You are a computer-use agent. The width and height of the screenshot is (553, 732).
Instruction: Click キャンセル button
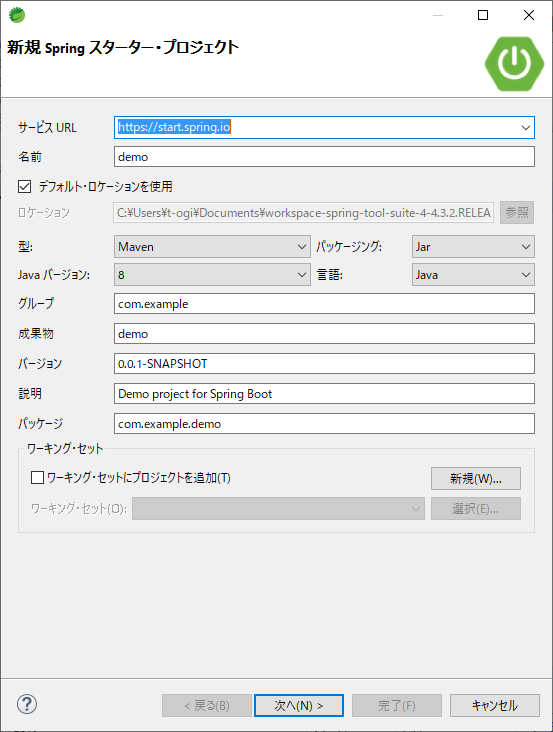[495, 705]
